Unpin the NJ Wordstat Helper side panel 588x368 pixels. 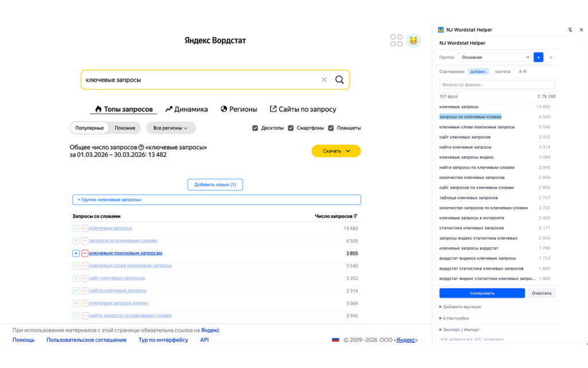pyautogui.click(x=570, y=30)
